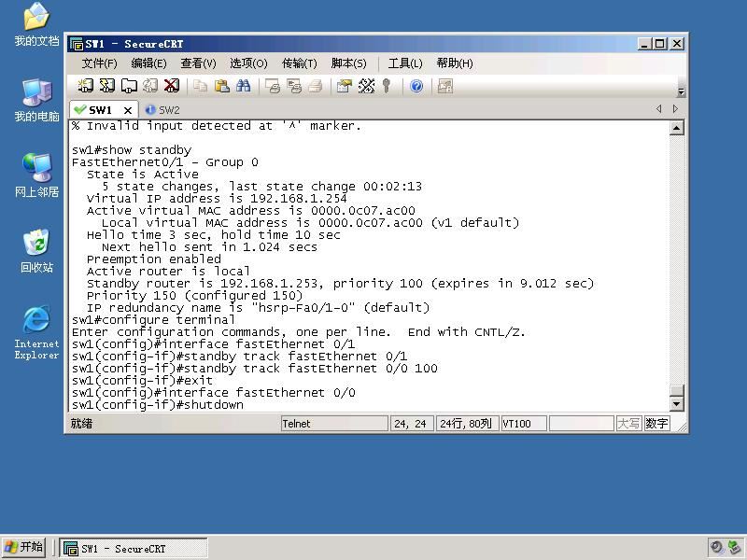Open the 工具(L) menu
747x560 pixels.
click(405, 63)
